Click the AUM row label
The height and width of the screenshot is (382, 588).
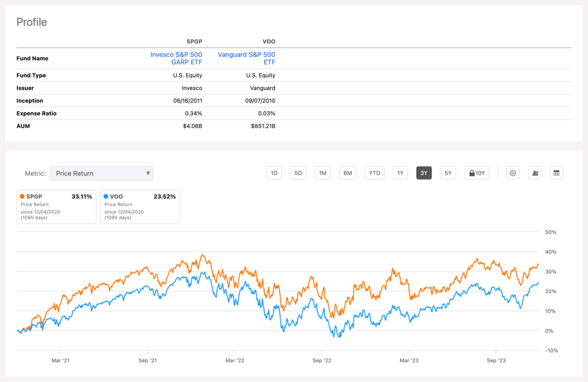tap(23, 126)
